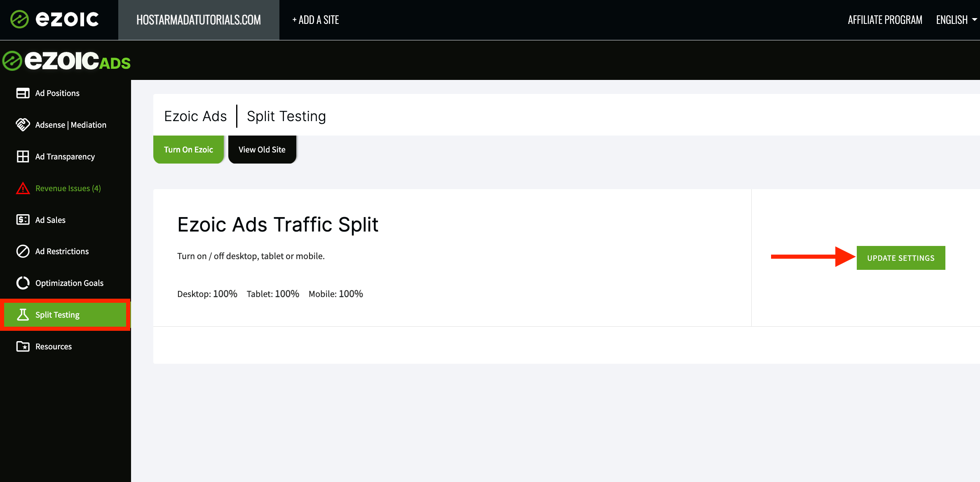Image resolution: width=980 pixels, height=482 pixels.
Task: Click the EzoicAds logo banner
Action: (66, 61)
